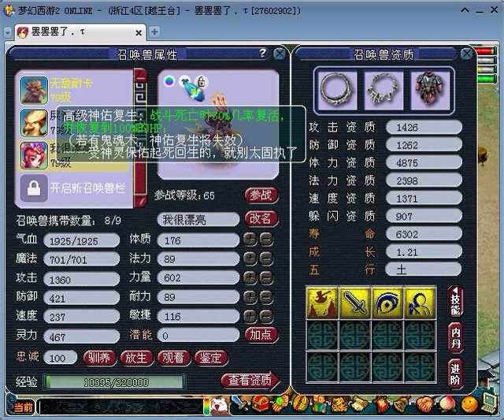Click the rainbow orb icon above pet
Screen dimensions: 504x420
pyautogui.click(x=169, y=81)
